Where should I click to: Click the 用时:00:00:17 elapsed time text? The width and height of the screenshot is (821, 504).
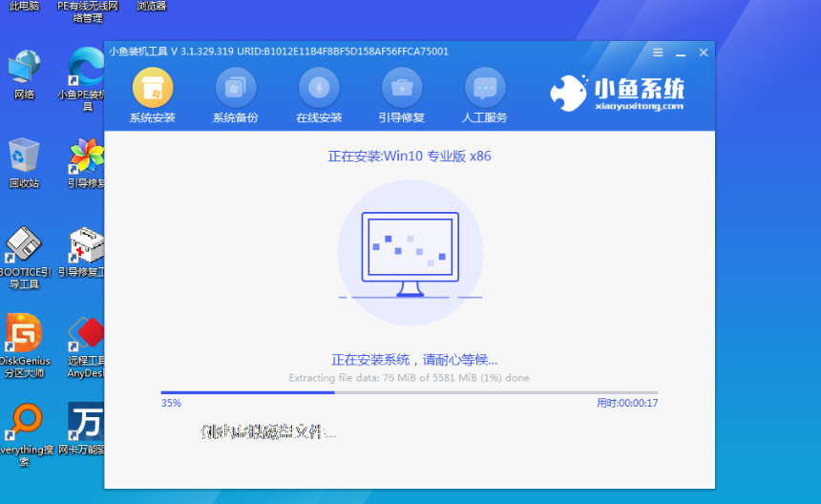pos(627,403)
